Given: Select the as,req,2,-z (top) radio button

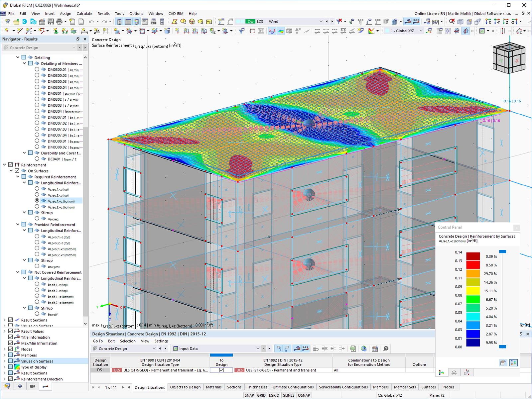Looking at the screenshot, I should tap(37, 195).
